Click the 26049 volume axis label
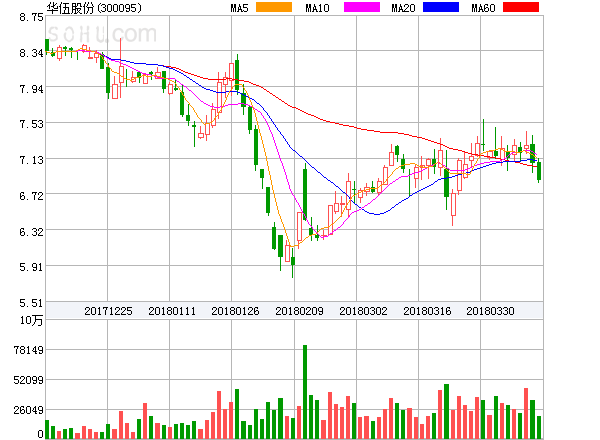 pyautogui.click(x=29, y=410)
